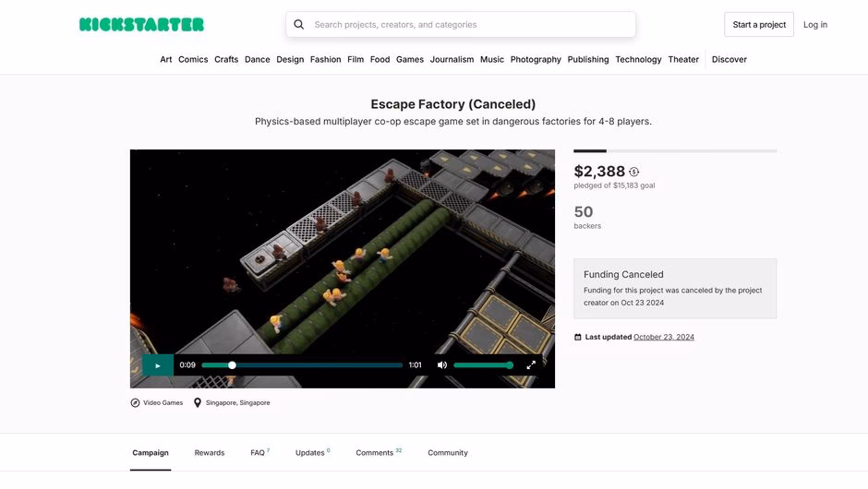Image resolution: width=868 pixels, height=489 pixels.
Task: Switch to the Comments tab
Action: pos(379,452)
